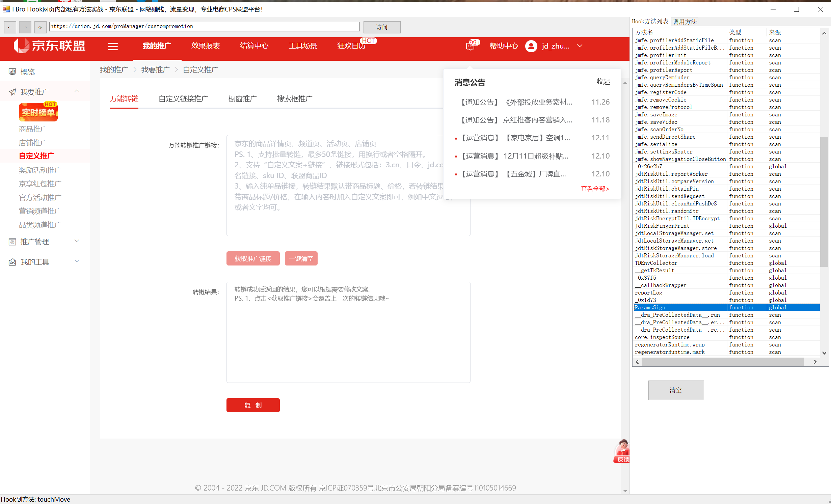
Task: Open the 【家电家居】空调1... message
Action: pos(515,138)
